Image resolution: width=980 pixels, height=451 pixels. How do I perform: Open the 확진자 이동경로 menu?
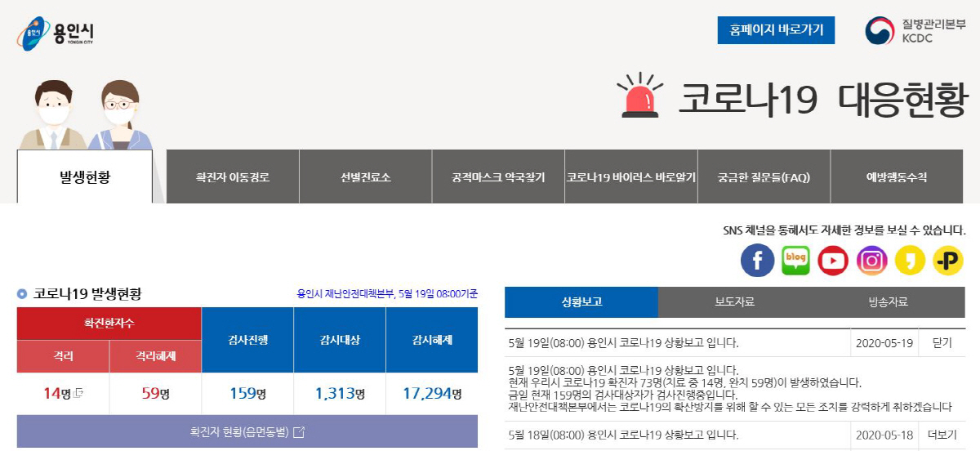click(x=233, y=176)
